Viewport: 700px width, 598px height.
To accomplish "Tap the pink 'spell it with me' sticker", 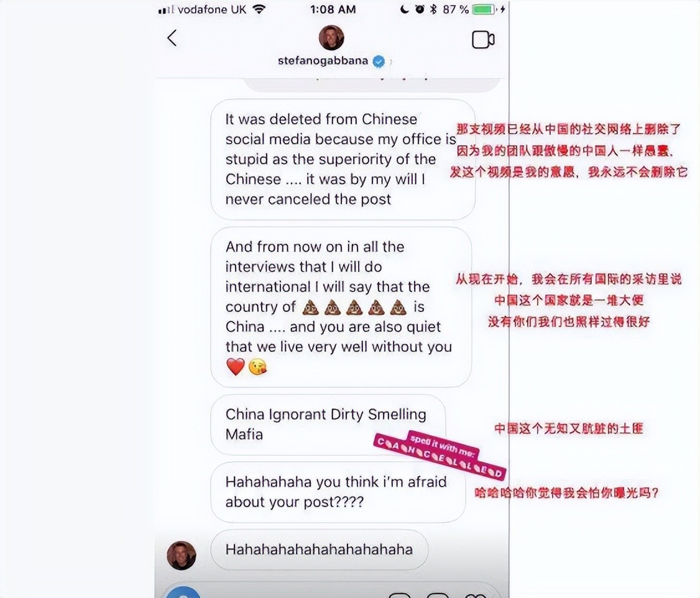I will click(x=440, y=455).
